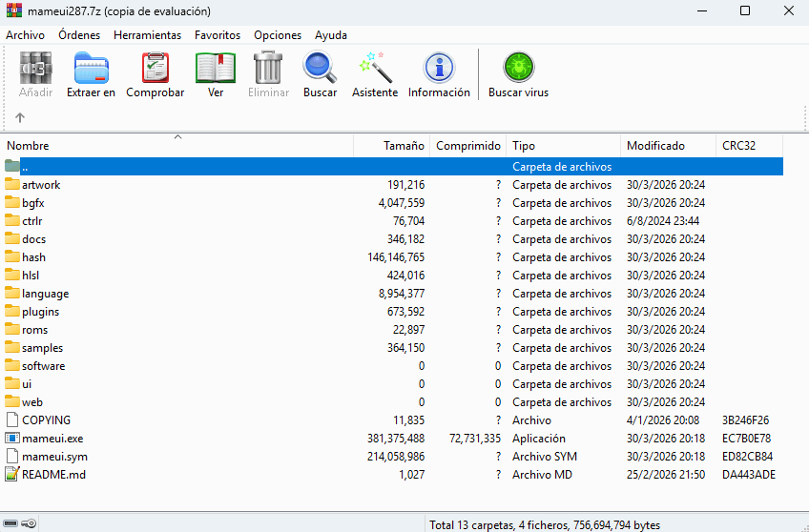Image resolution: width=809 pixels, height=532 pixels.
Task: Click size 381,375,488 of mameui.exe
Action: tap(396, 439)
